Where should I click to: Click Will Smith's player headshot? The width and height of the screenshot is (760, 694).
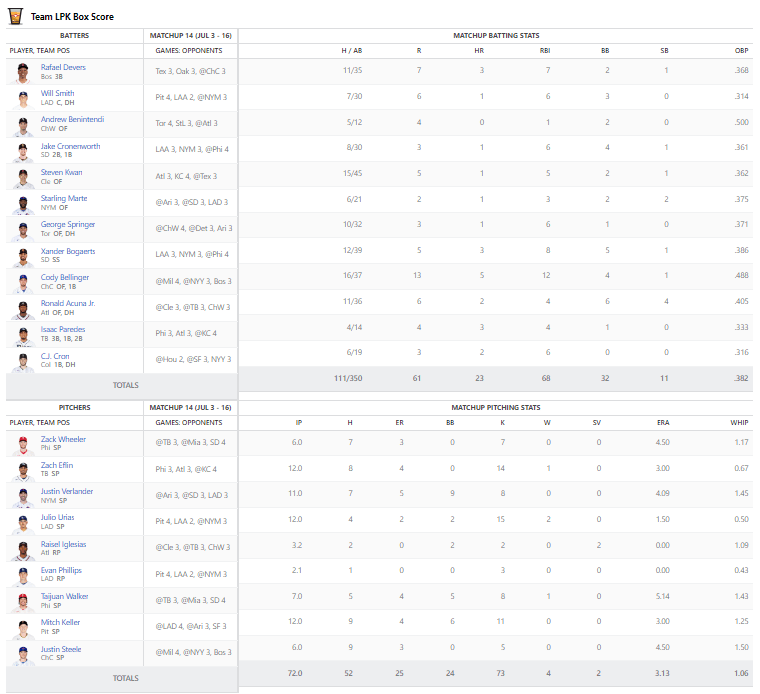pos(23,98)
